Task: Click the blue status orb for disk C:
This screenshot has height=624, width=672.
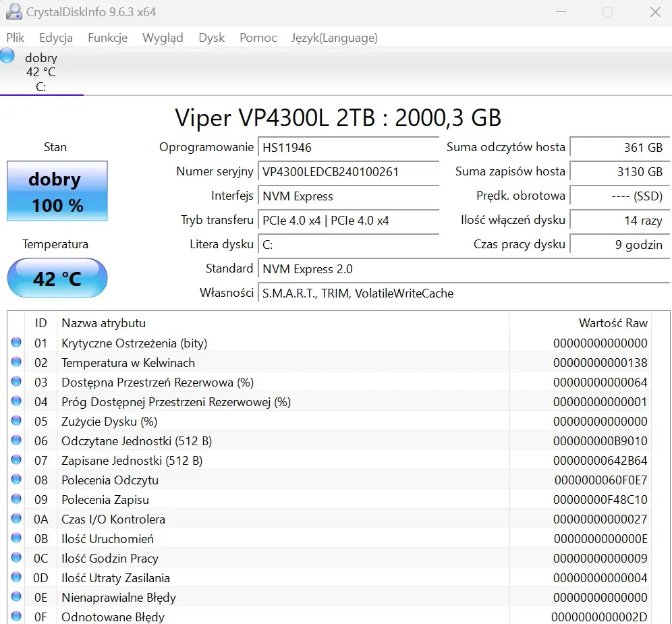Action: click(x=7, y=56)
